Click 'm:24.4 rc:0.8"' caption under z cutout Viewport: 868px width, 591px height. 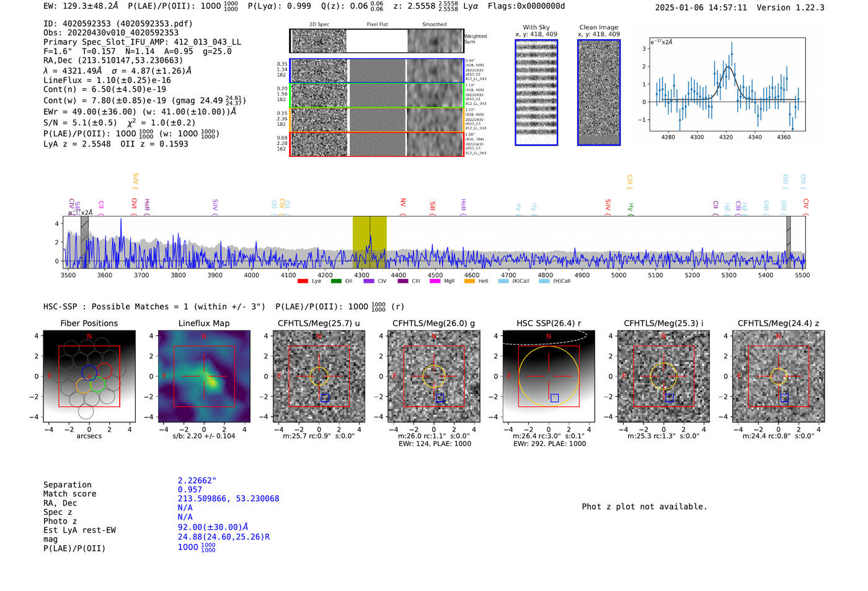click(767, 436)
